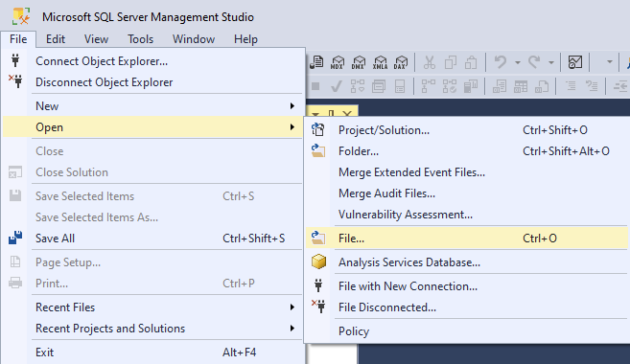Open the Edit menu
630x364 pixels.
56,39
